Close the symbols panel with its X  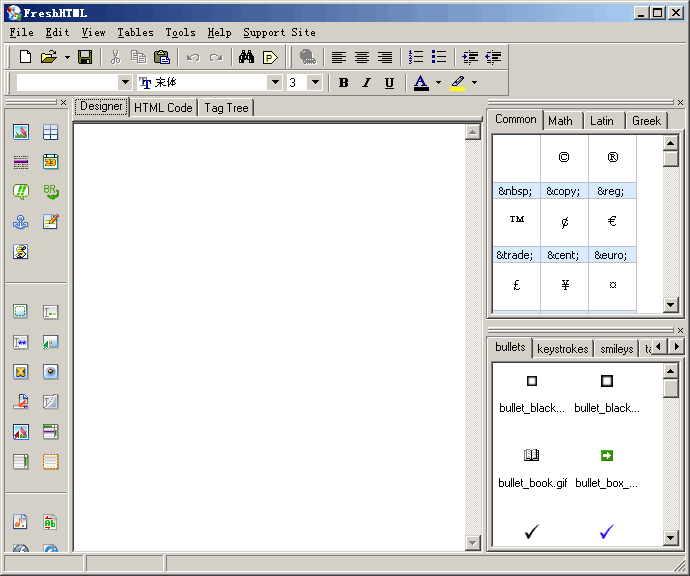[680, 103]
